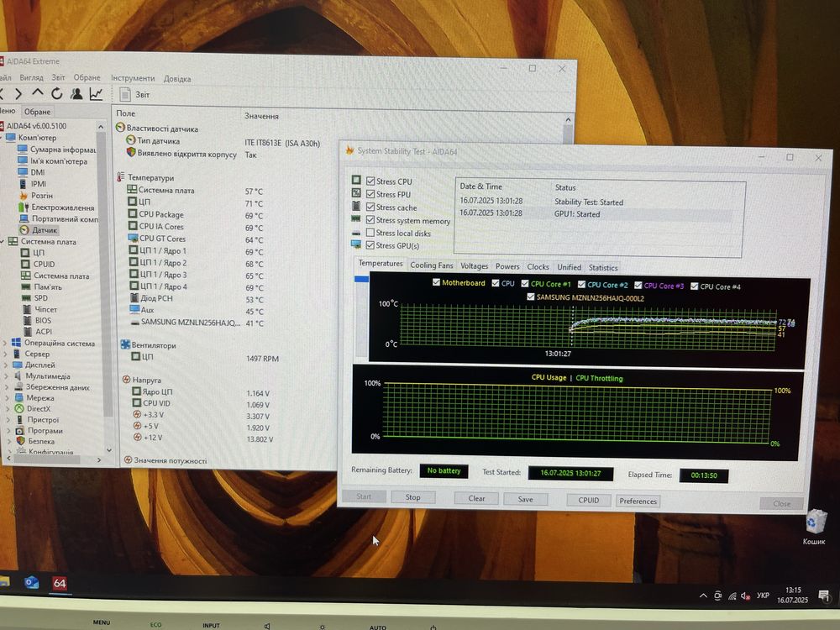The image size is (840, 630).
Task: Show hidden tray icons chevron
Action: click(703, 596)
